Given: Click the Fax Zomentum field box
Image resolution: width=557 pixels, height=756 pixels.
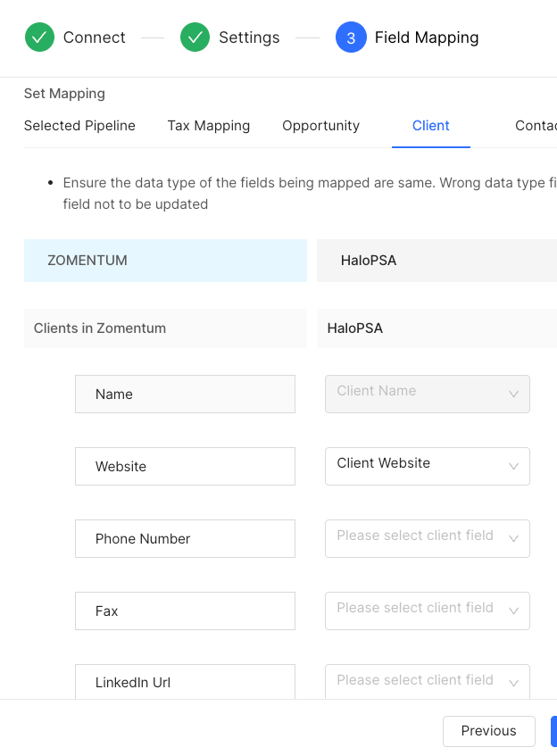Looking at the screenshot, I should click(x=185, y=611).
